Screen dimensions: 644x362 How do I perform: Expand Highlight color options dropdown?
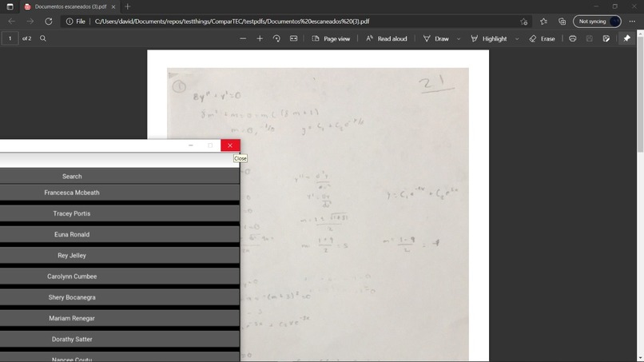pos(517,38)
